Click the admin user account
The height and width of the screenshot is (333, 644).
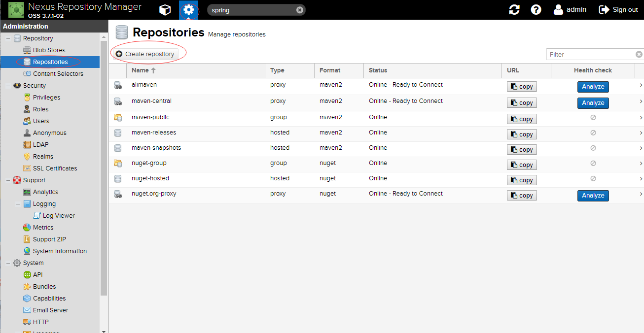pyautogui.click(x=570, y=10)
